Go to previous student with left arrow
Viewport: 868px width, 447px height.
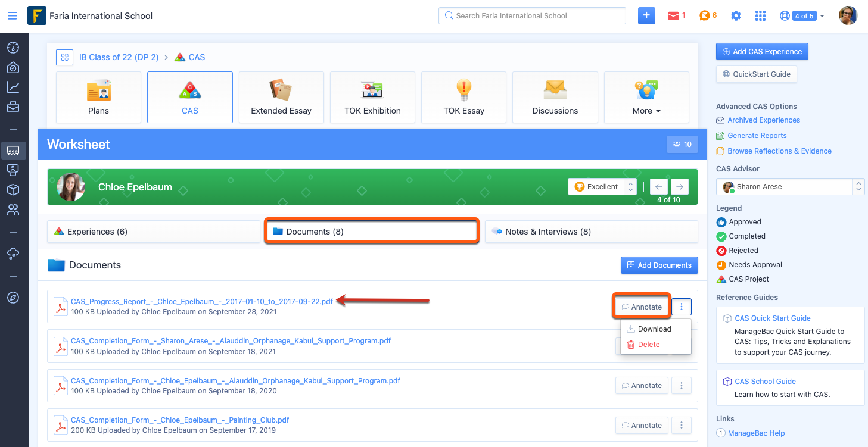658,187
